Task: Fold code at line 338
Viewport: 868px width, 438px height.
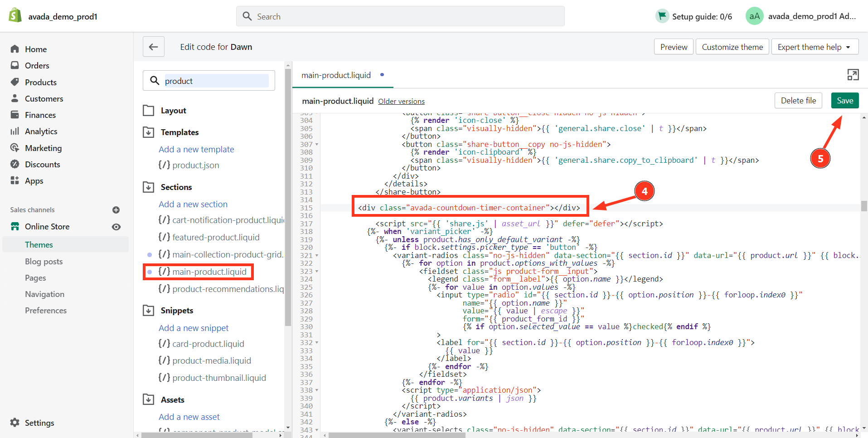Action: coord(317,390)
